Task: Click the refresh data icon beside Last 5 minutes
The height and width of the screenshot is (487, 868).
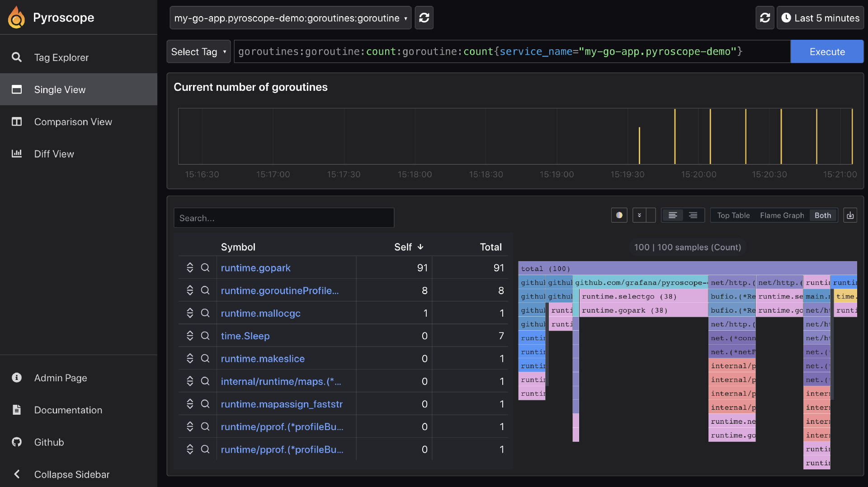Action: (764, 18)
